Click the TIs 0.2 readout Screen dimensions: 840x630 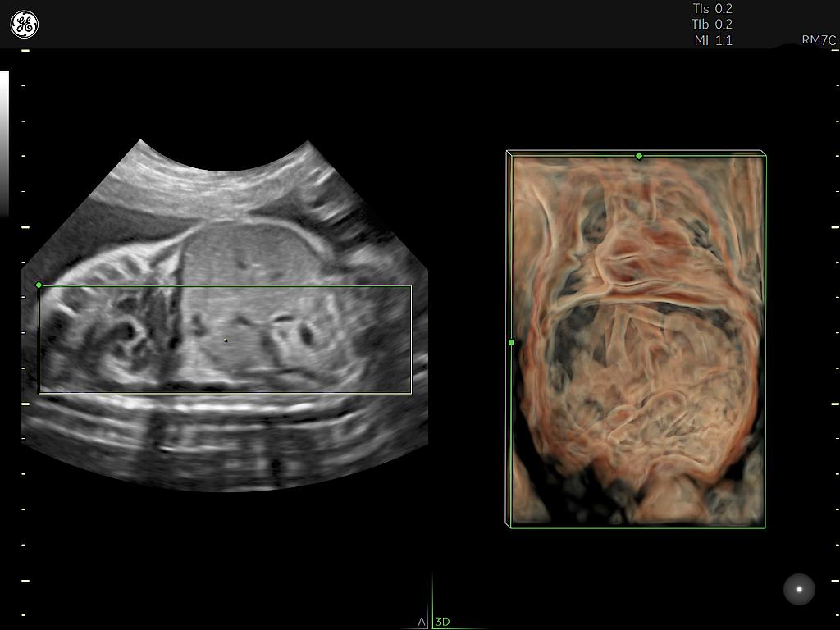713,8
